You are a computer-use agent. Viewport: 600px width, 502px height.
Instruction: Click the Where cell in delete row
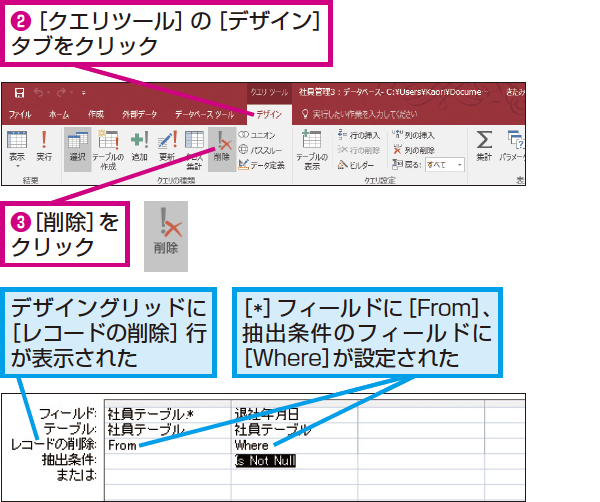coord(251,445)
